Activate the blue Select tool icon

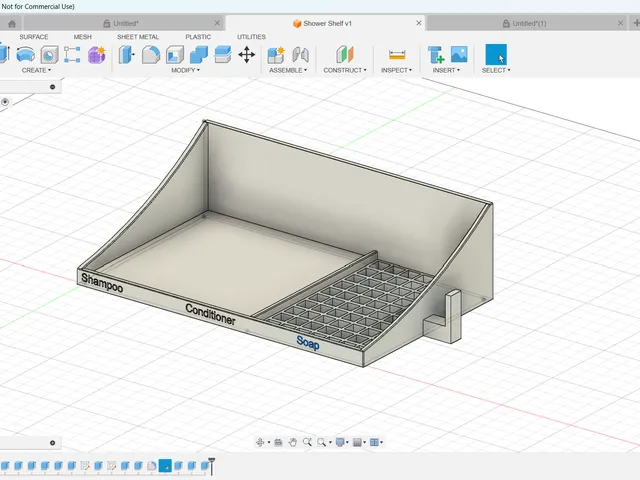pyautogui.click(x=496, y=54)
